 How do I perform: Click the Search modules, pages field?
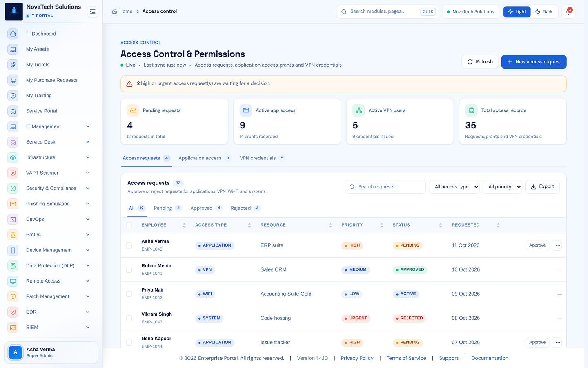(x=387, y=12)
